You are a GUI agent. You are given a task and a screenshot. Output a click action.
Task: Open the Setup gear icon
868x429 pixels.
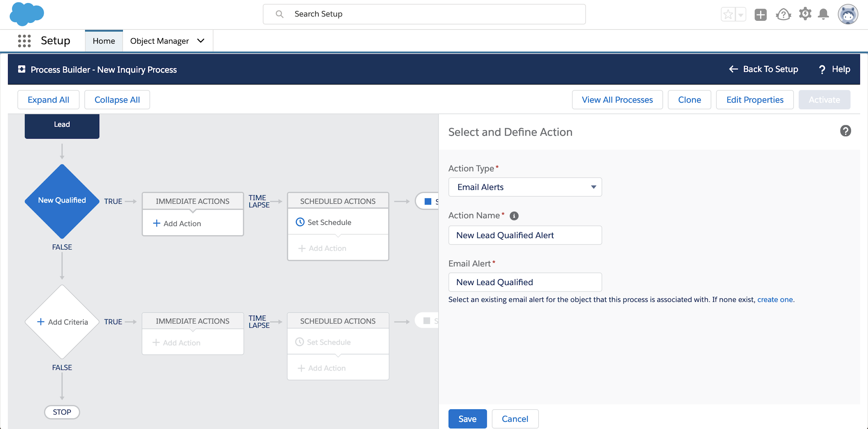click(x=805, y=14)
